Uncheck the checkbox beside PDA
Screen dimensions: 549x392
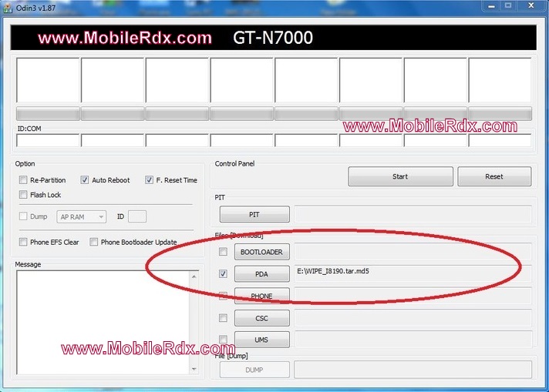click(223, 274)
